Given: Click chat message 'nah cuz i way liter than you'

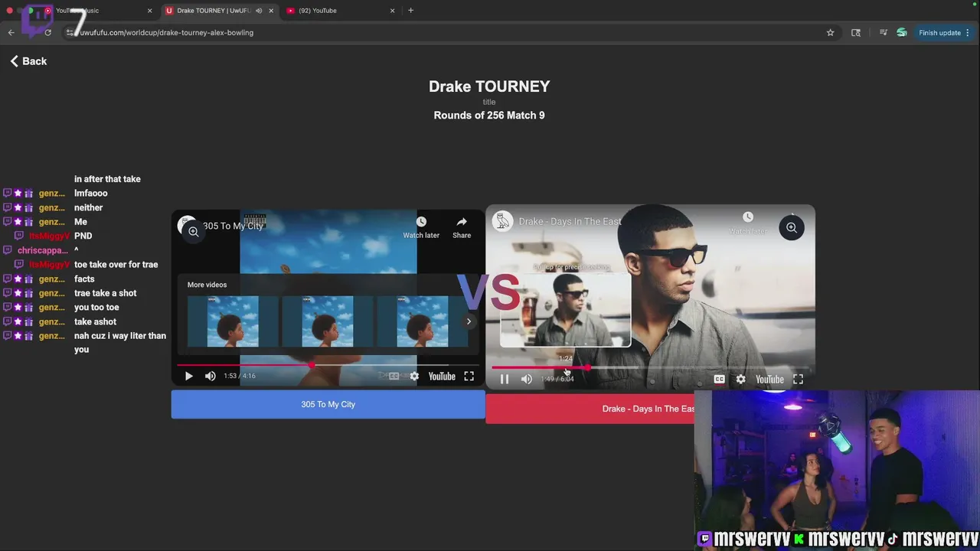Looking at the screenshot, I should [120, 343].
